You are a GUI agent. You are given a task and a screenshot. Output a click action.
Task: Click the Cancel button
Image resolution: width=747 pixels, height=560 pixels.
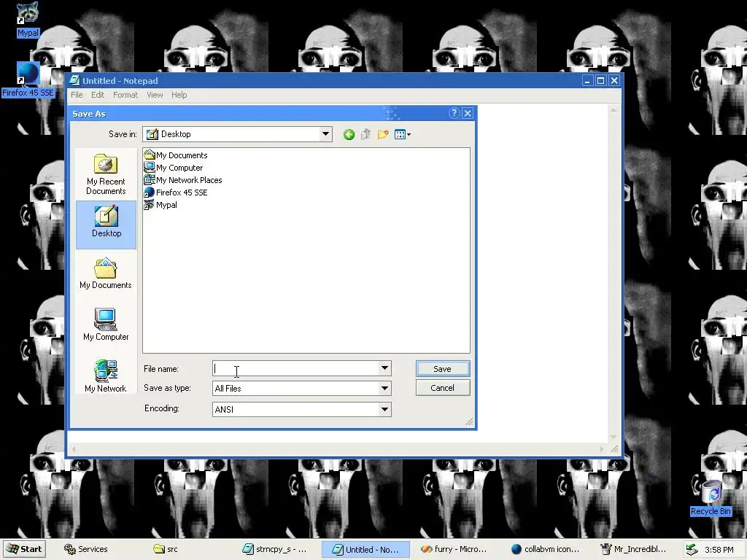443,388
